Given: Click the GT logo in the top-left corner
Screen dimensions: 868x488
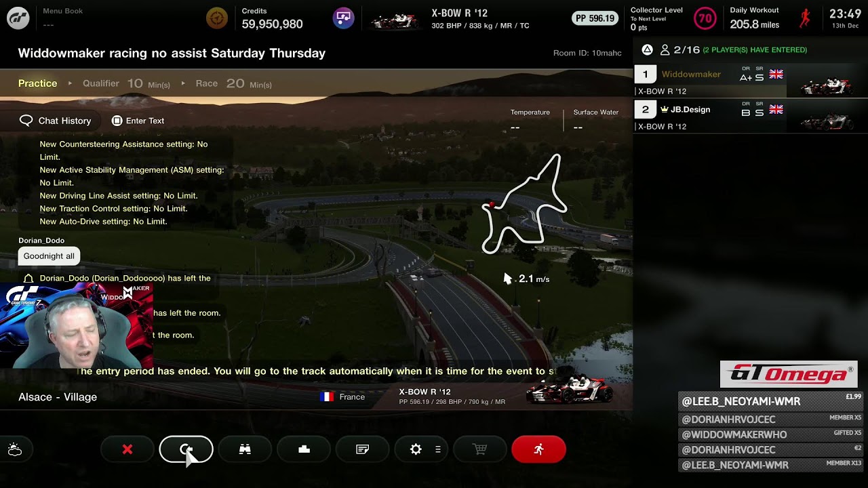Looking at the screenshot, I should coord(18,18).
